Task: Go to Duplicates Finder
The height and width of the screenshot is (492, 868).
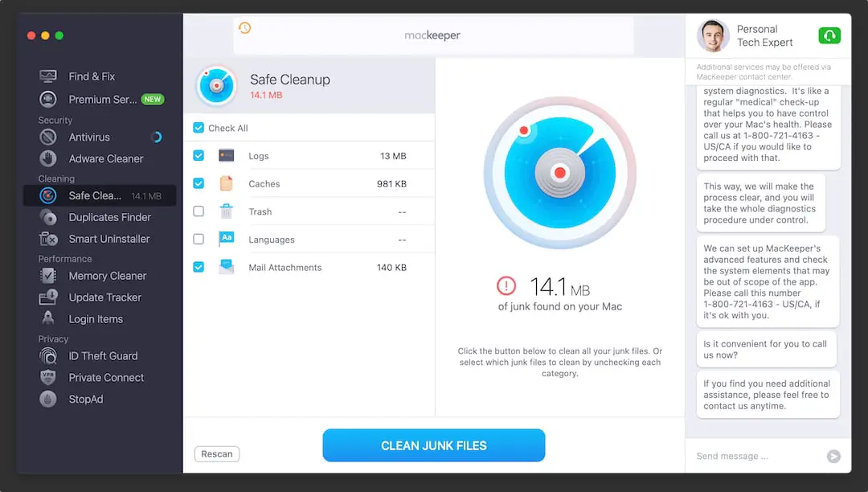Action: (100, 217)
